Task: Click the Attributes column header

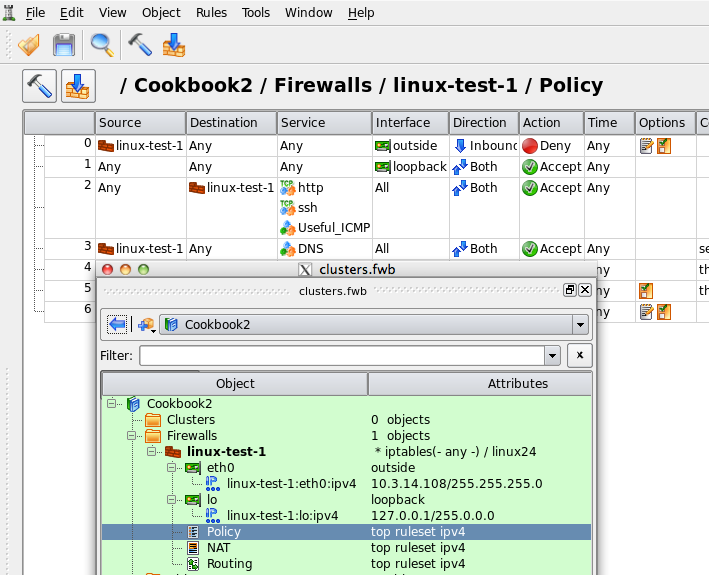Action: [480, 384]
